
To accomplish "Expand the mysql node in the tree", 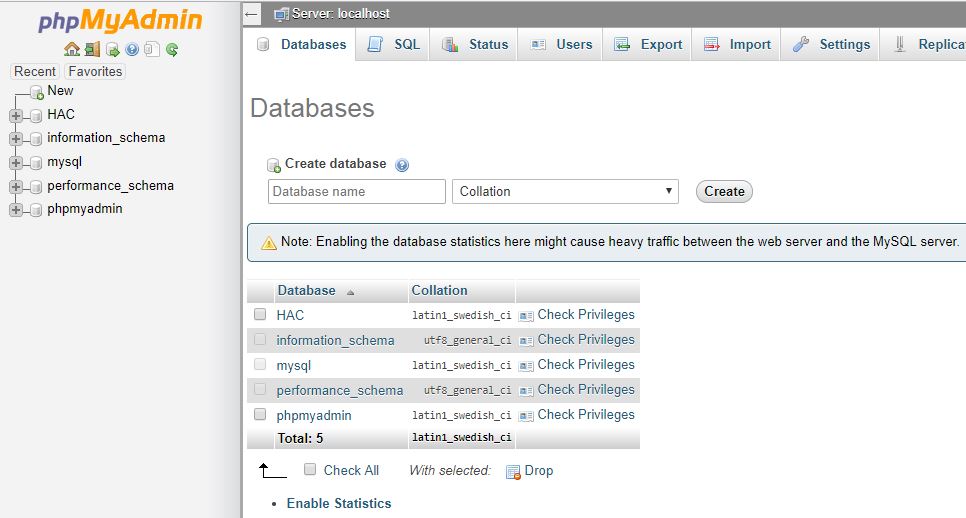I will point(16,163).
